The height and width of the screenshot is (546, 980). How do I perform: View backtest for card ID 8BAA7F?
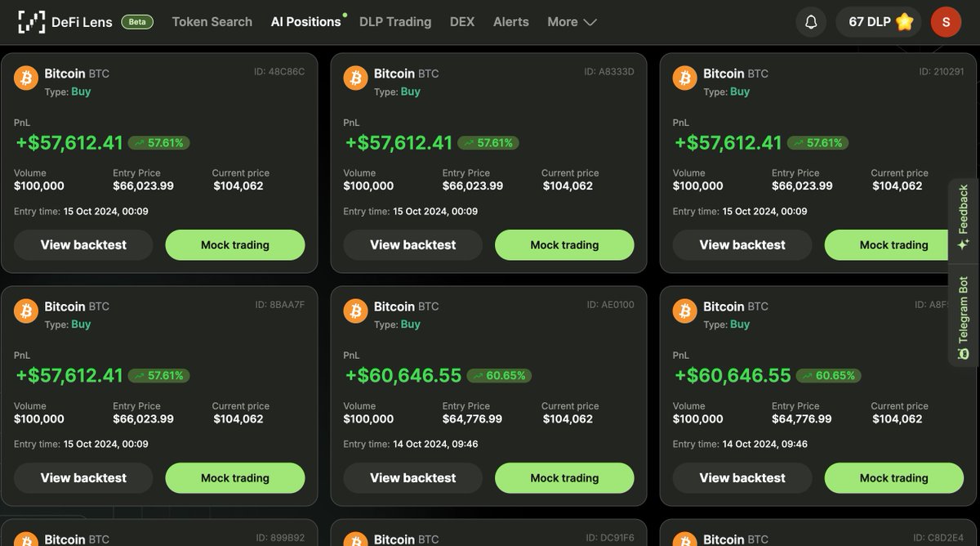click(x=83, y=478)
